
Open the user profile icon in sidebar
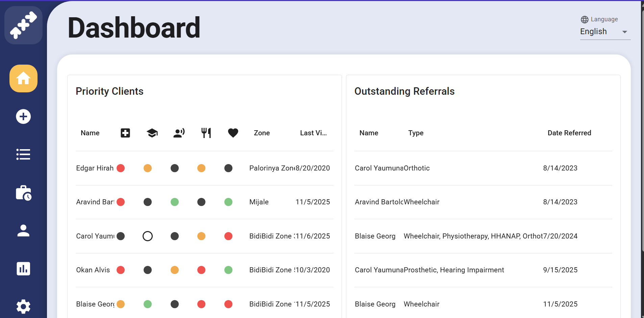click(23, 231)
